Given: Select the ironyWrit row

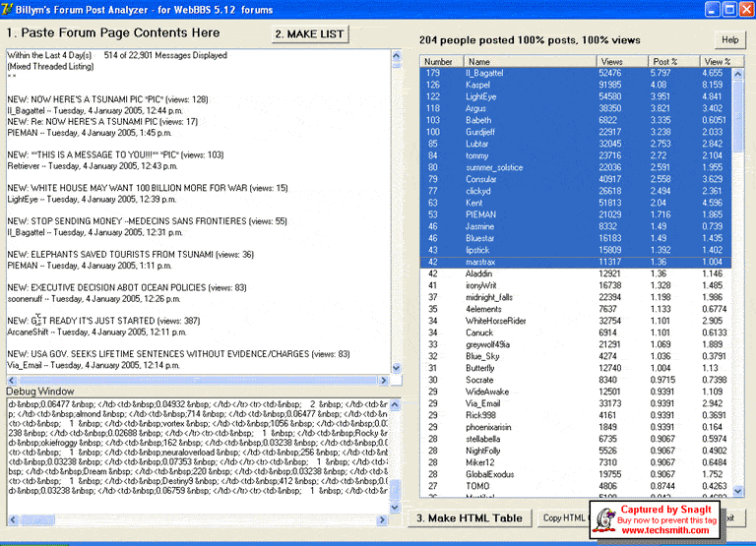Looking at the screenshot, I should 576,285.
